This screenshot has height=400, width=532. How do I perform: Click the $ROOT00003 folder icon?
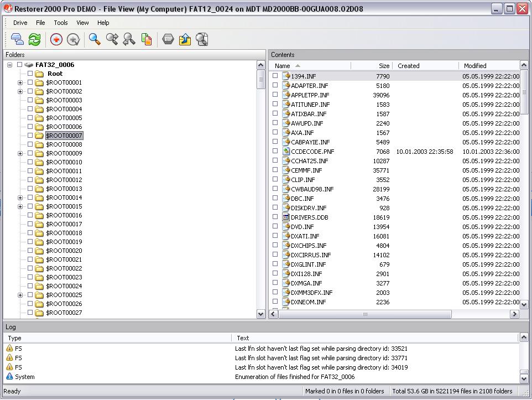pos(39,100)
